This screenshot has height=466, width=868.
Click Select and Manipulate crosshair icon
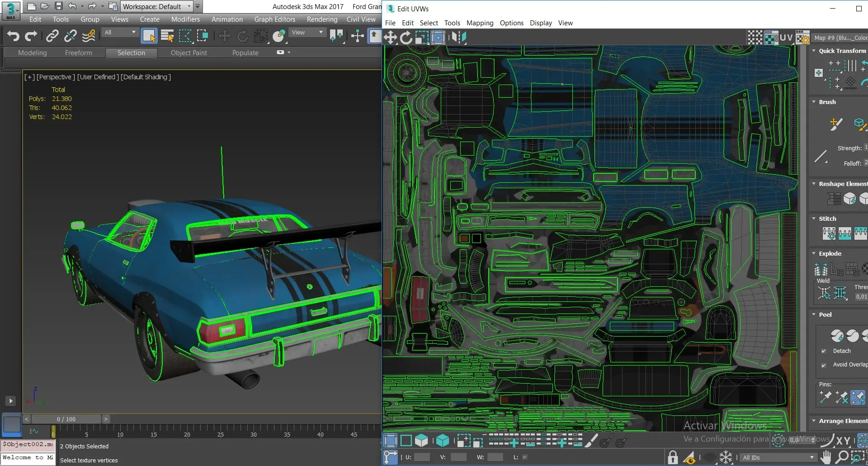tap(358, 36)
